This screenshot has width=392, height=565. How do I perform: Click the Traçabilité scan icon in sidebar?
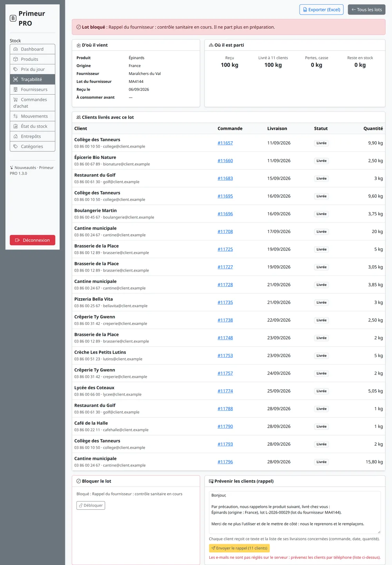(x=16, y=79)
